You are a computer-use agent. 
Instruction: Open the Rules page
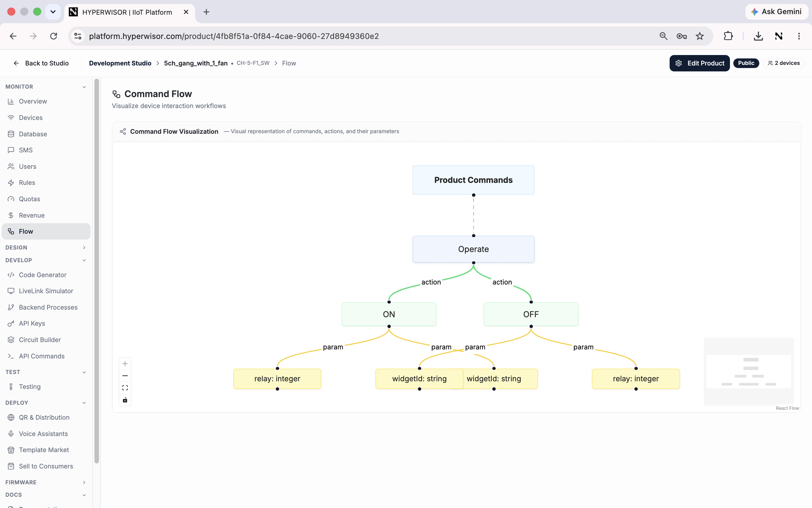tap(46, 182)
